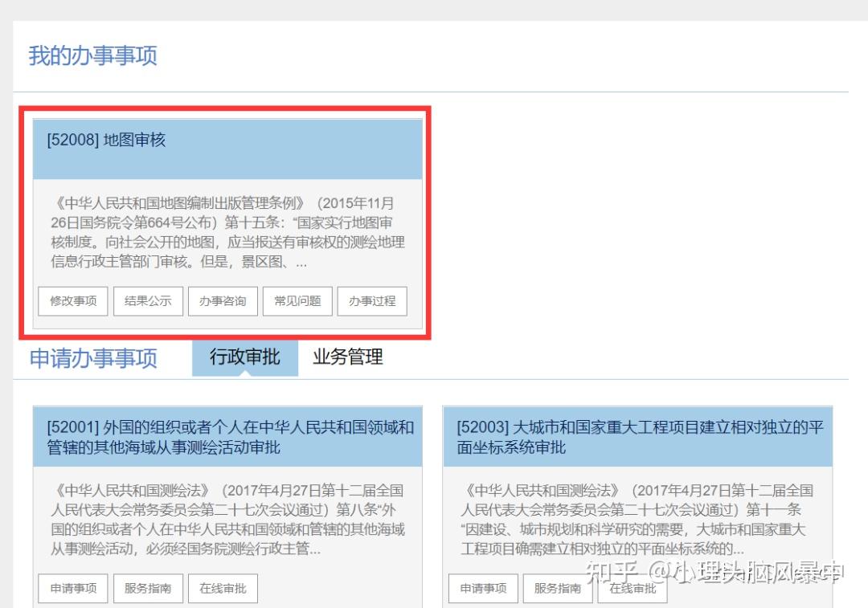868x608 pixels.
Task: Open 服务指南 for item 52001
Action: coord(148,588)
